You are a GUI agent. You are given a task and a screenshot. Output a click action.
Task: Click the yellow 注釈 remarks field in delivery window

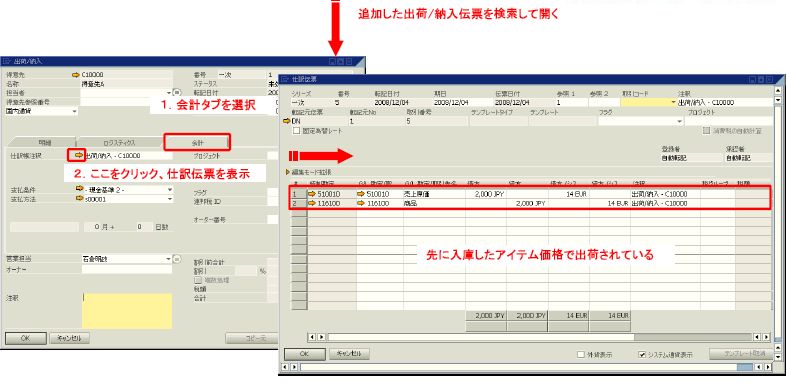[x=126, y=311]
